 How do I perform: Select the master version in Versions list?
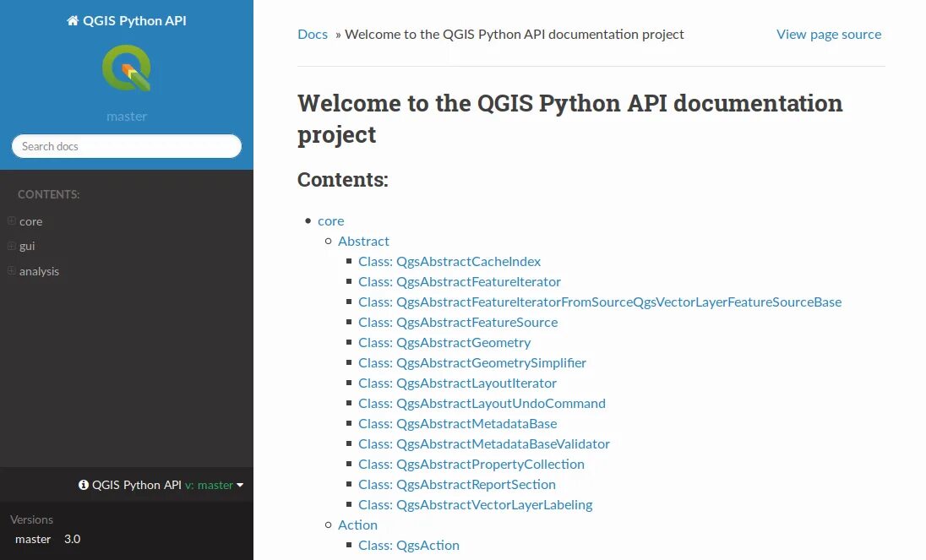point(33,539)
